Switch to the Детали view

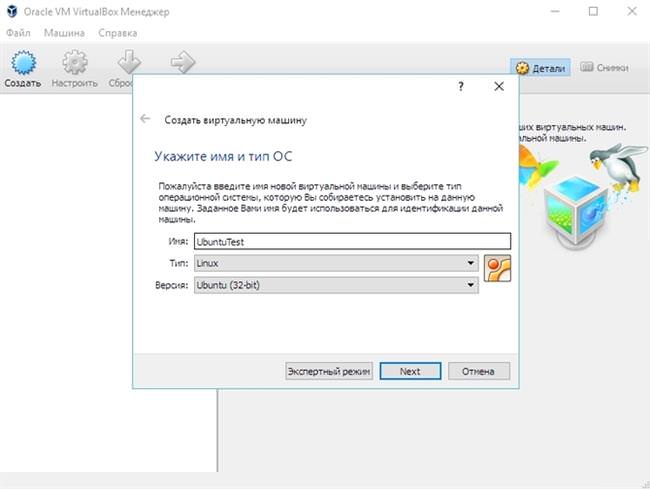click(x=540, y=68)
